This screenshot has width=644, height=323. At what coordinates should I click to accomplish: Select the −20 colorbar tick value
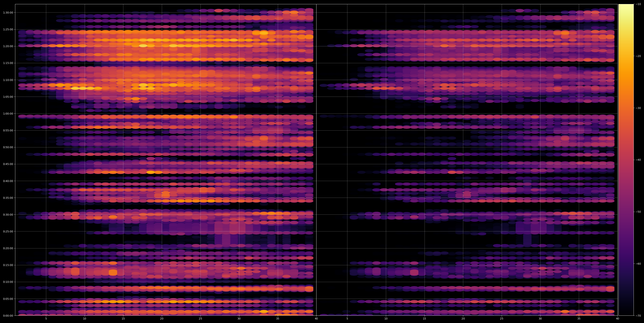638,56
